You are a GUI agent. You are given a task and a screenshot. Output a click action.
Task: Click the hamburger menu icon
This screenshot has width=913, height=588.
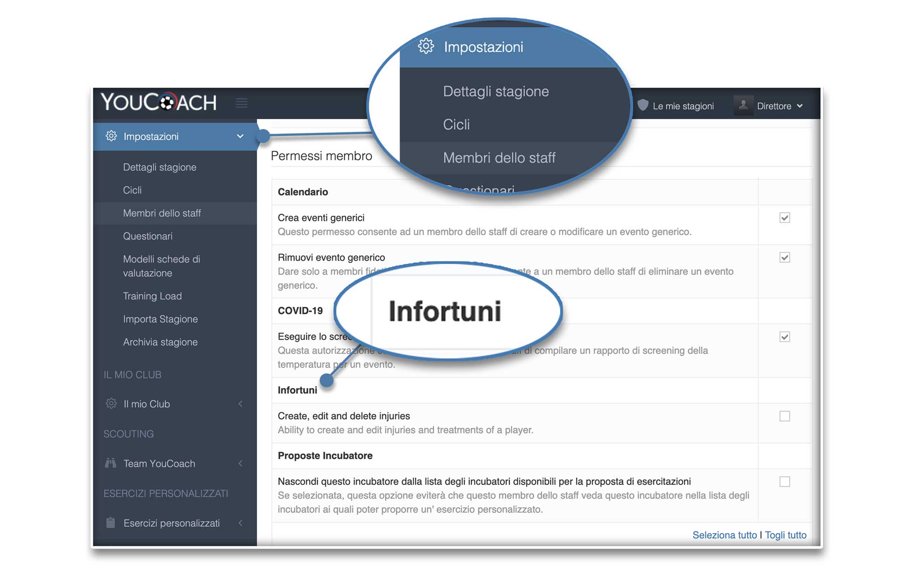coord(243,103)
